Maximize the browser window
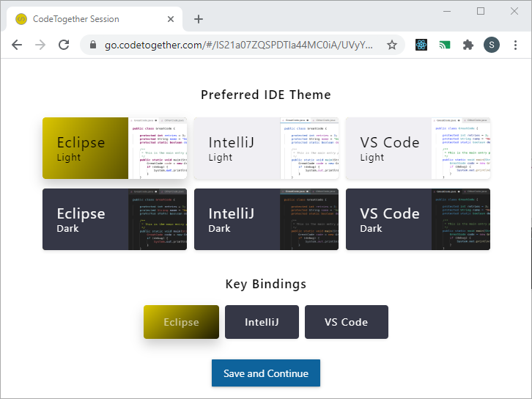Viewport: 532px width, 399px height. click(x=481, y=11)
